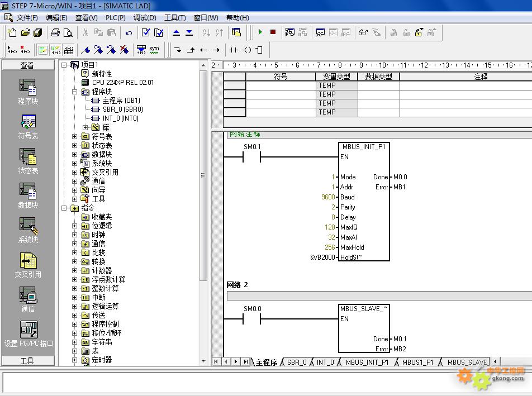Open the PLC(P) menu

pyautogui.click(x=115, y=18)
